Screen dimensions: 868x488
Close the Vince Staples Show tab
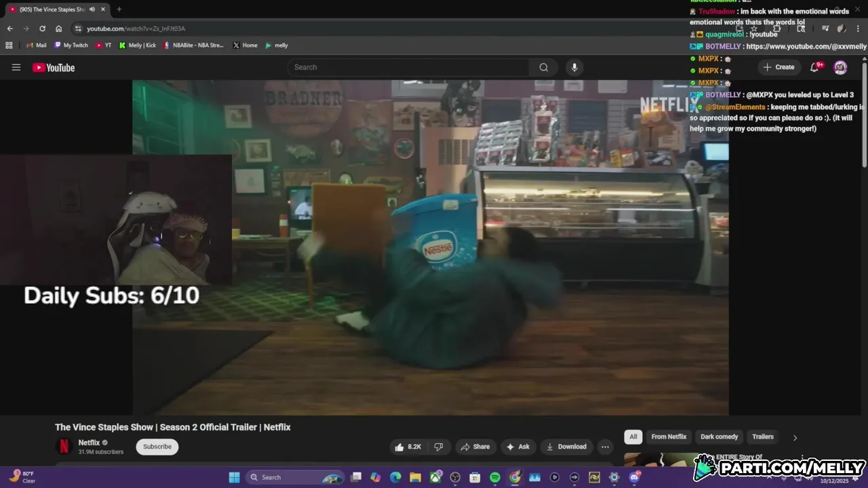(103, 9)
